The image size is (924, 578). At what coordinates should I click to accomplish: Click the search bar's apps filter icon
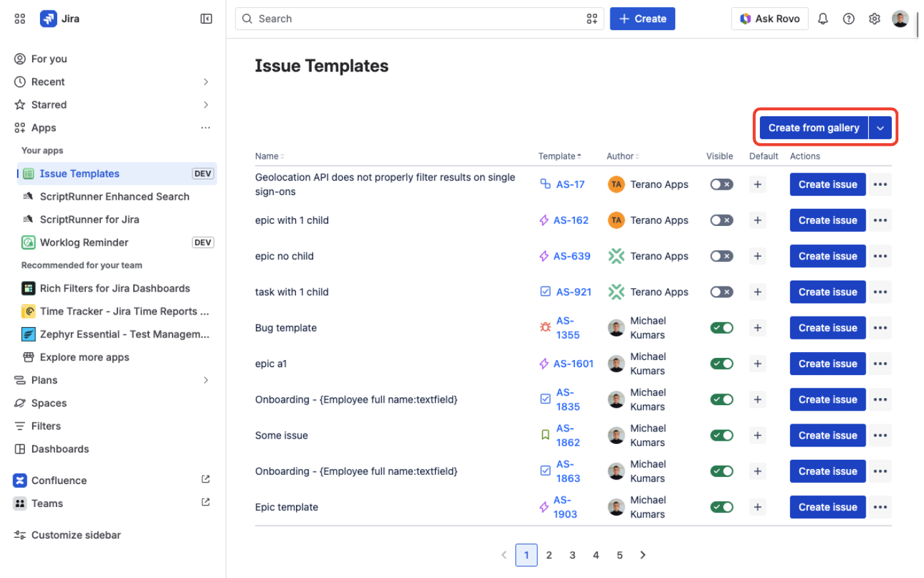(x=592, y=19)
